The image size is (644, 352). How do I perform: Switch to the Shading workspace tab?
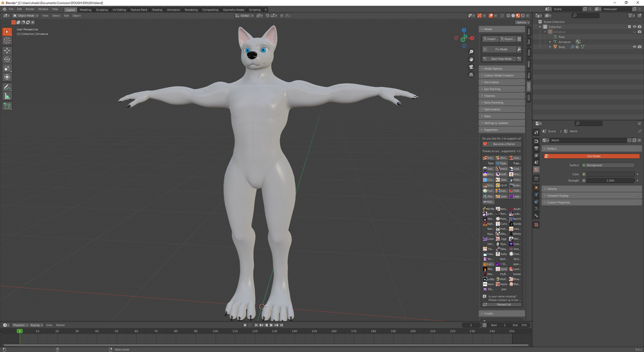(157, 10)
